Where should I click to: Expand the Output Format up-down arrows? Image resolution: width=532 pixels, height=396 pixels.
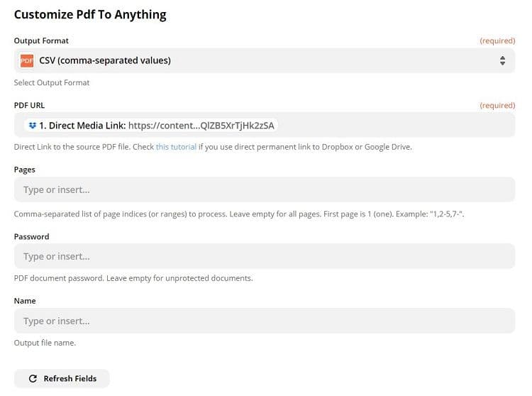502,61
